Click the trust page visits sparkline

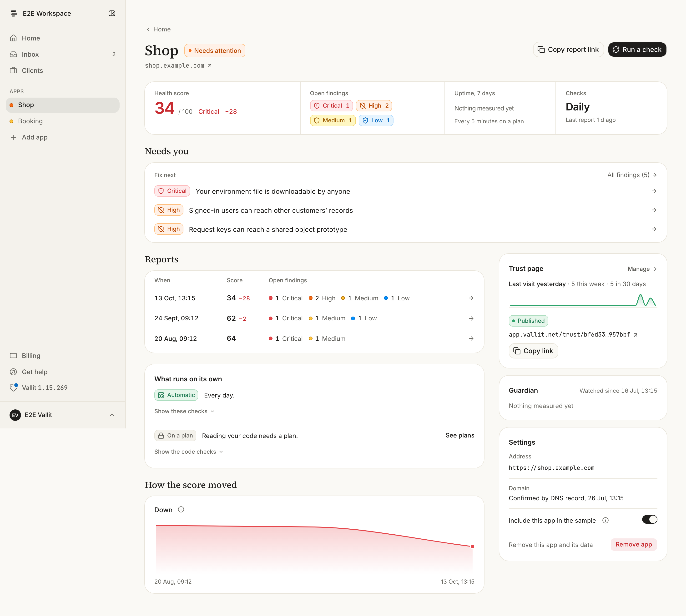tap(583, 300)
